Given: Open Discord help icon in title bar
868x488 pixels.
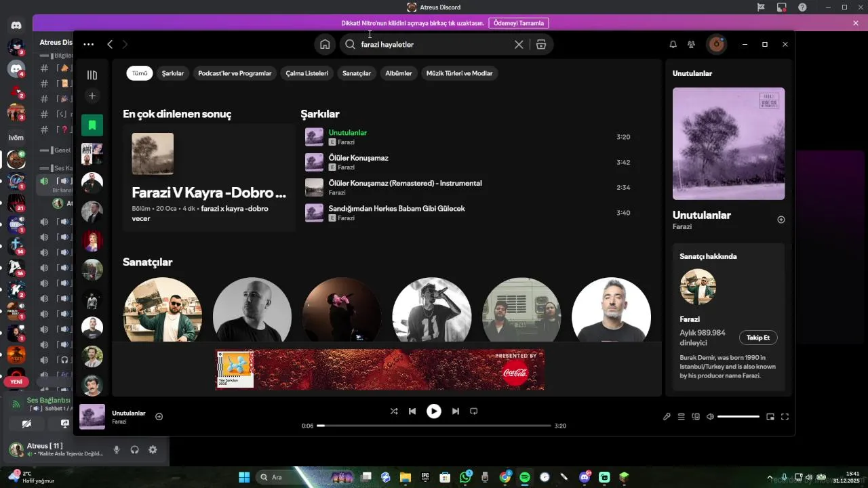Looking at the screenshot, I should tap(803, 7).
